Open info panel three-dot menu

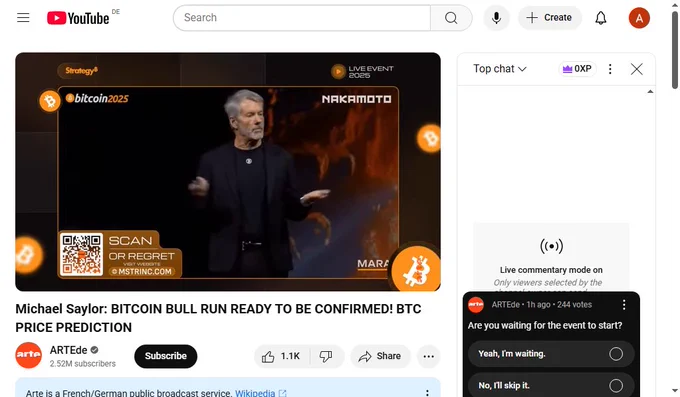pos(427,393)
